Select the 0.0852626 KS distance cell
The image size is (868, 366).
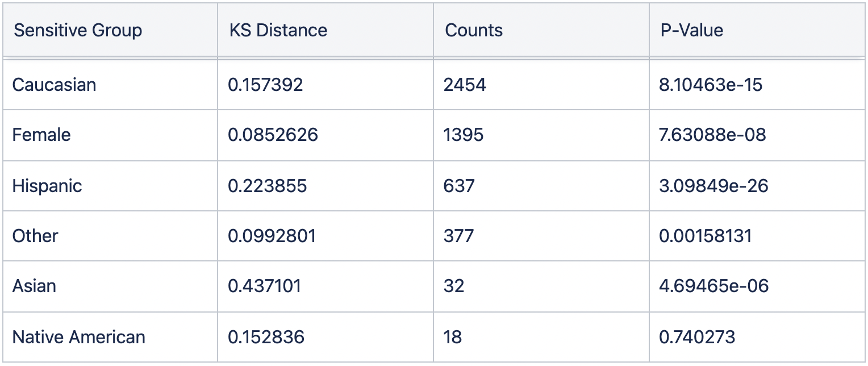273,135
